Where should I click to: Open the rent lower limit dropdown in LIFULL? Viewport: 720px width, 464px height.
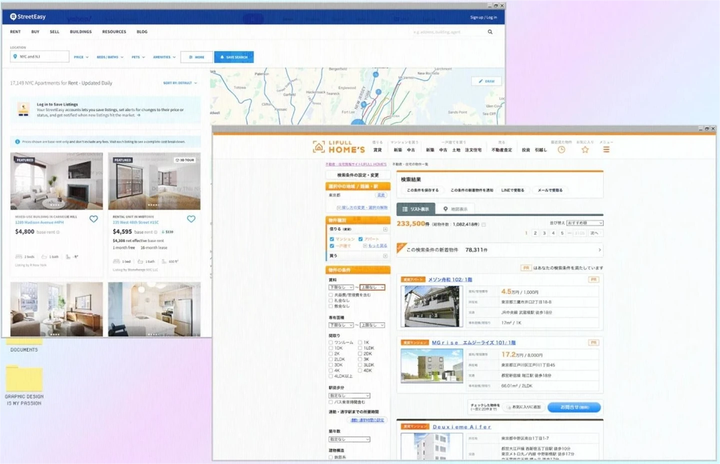(341, 287)
